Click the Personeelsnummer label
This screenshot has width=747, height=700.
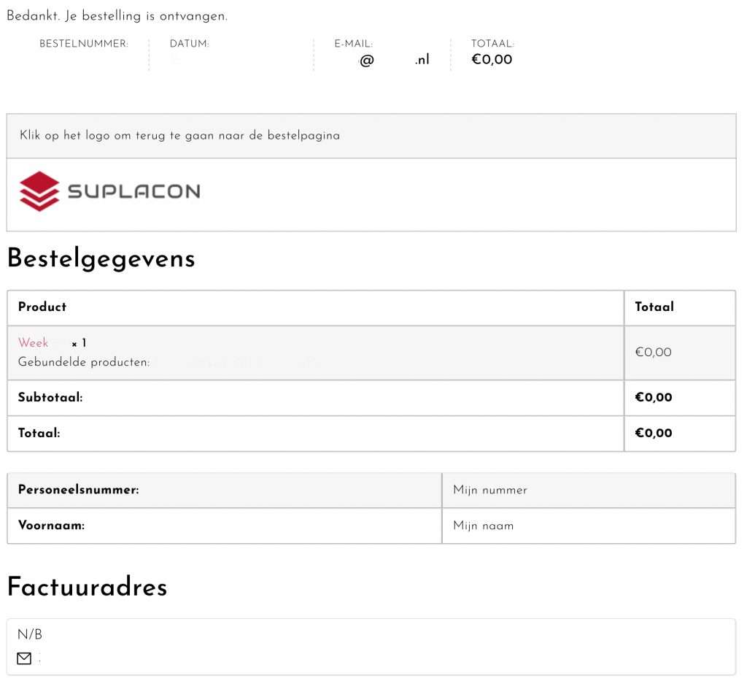coord(78,491)
